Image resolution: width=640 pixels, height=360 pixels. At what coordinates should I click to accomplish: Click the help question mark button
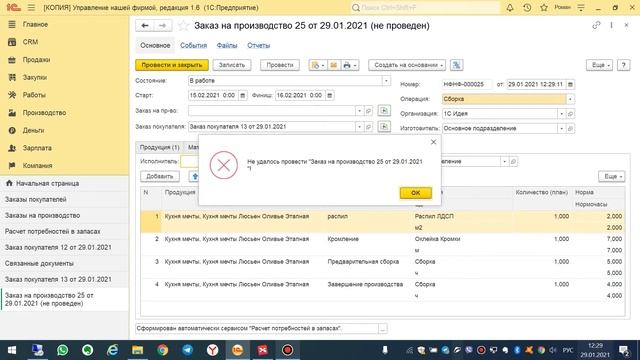click(623, 65)
